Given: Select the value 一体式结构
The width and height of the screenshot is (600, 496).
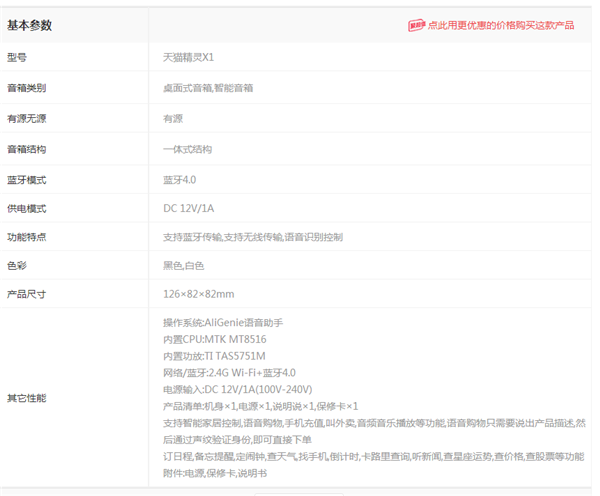Looking at the screenshot, I should click(188, 149).
